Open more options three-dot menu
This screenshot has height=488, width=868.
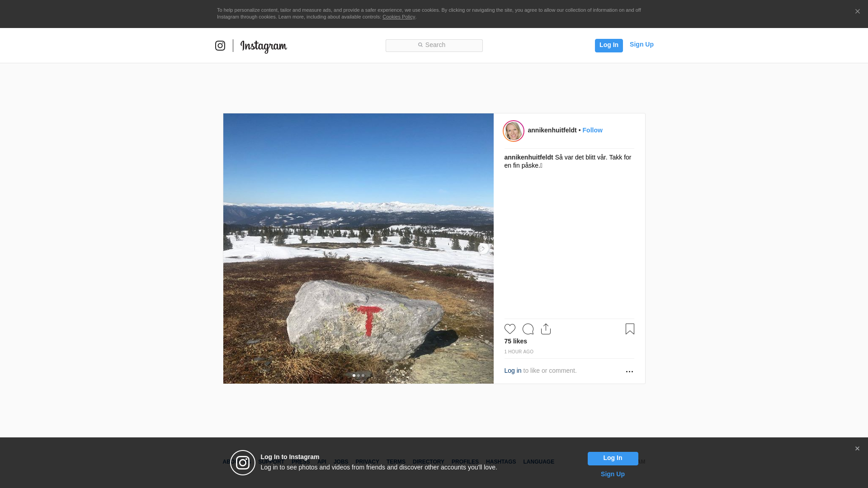point(629,371)
